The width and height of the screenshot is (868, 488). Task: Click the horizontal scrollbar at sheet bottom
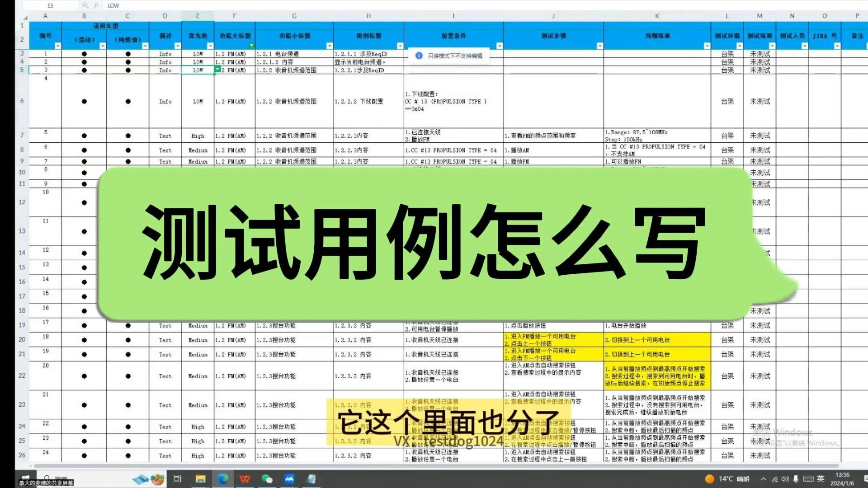click(x=436, y=465)
